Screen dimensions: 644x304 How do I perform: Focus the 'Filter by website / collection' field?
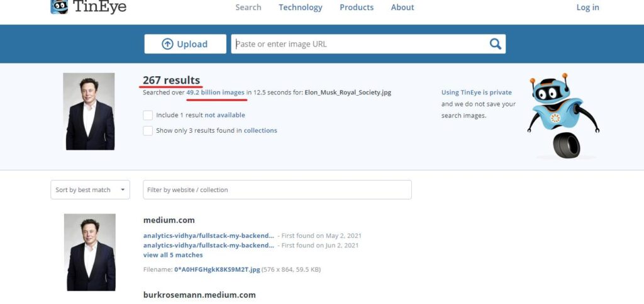(x=277, y=189)
